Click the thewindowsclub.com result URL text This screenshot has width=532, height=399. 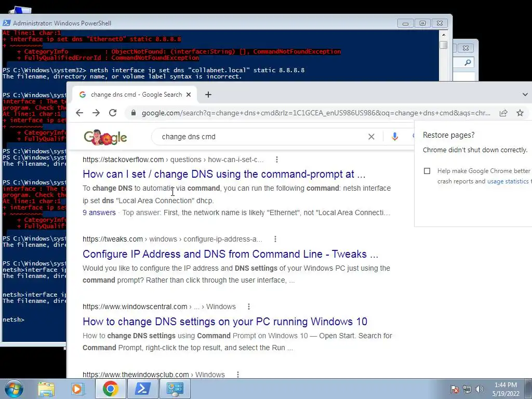(x=154, y=375)
